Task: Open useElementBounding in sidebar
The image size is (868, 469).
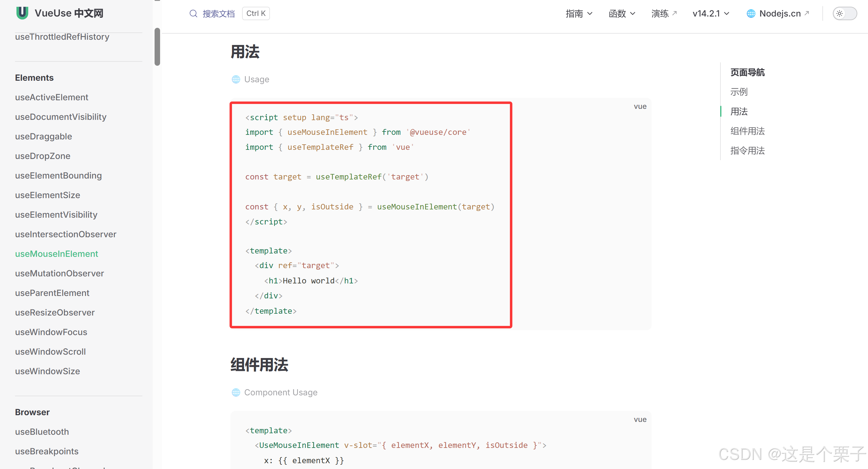Action: click(58, 175)
